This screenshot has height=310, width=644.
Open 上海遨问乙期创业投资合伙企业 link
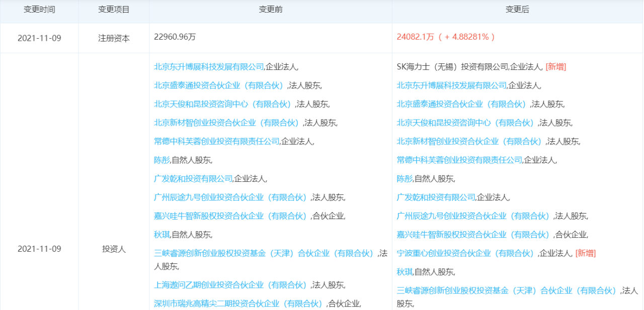(x=232, y=285)
